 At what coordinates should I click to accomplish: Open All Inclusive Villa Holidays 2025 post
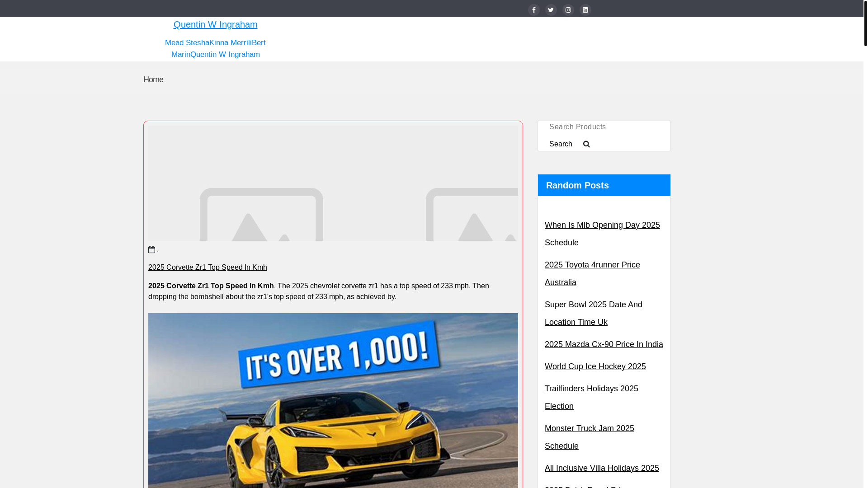pos(602,468)
